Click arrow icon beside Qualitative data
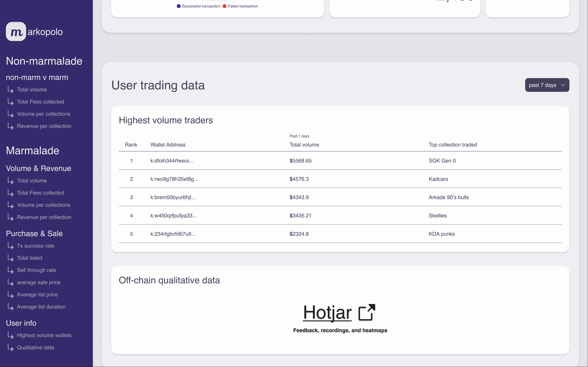Image resolution: width=588 pixels, height=367 pixels. (x=10, y=347)
